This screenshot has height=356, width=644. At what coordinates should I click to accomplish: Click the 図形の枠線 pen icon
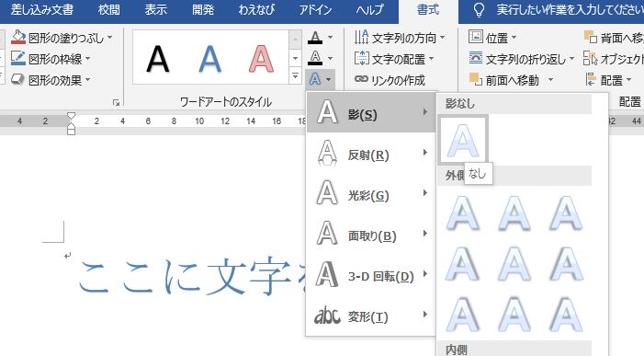(x=18, y=58)
